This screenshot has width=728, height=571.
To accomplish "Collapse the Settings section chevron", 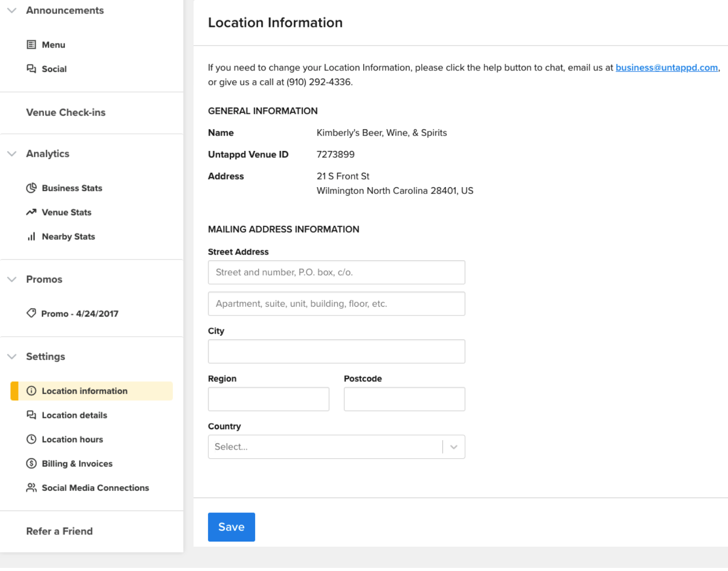I will coord(12,356).
